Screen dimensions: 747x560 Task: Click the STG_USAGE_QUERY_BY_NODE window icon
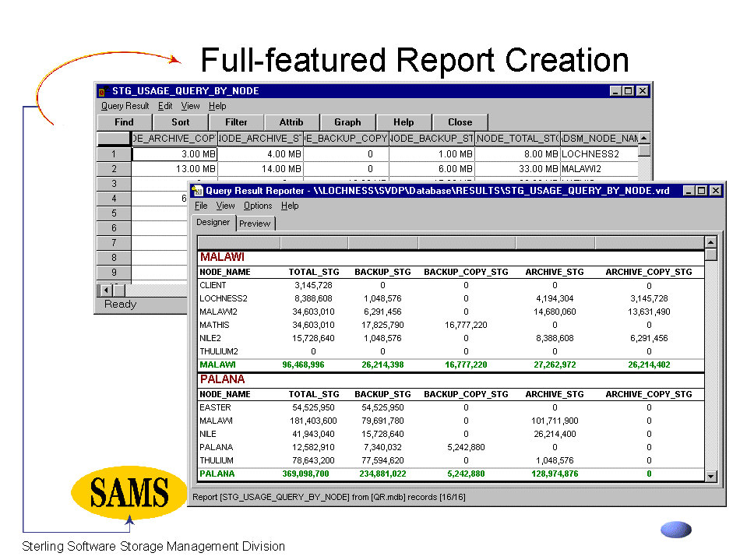pyautogui.click(x=101, y=91)
